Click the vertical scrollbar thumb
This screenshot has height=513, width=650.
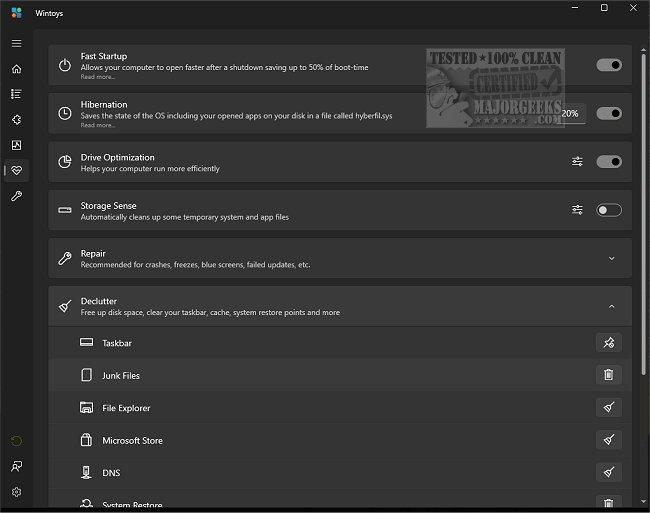(x=643, y=215)
